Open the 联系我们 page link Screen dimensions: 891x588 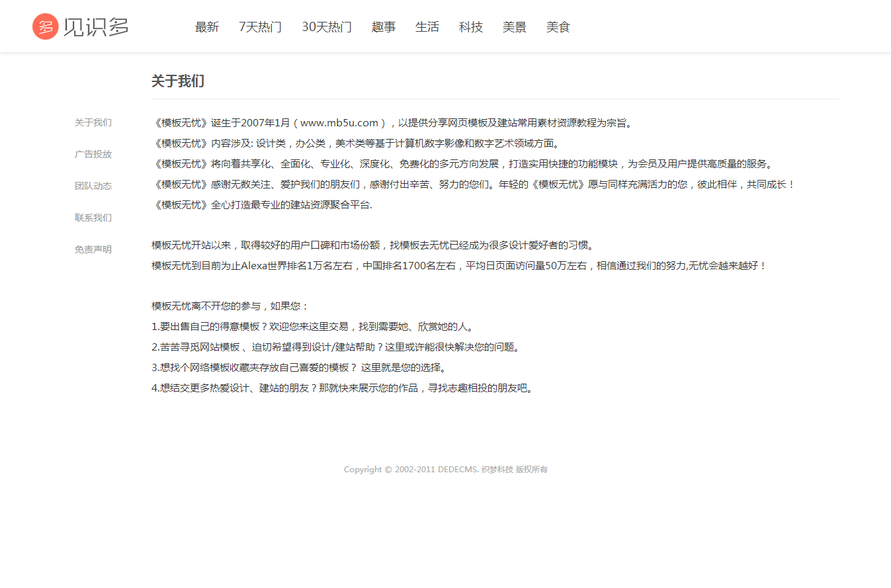pos(93,218)
